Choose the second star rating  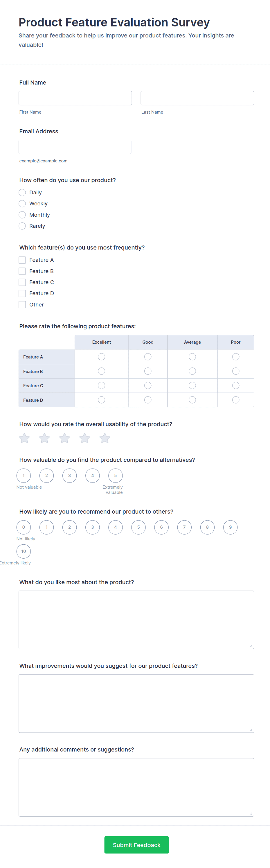(x=44, y=438)
